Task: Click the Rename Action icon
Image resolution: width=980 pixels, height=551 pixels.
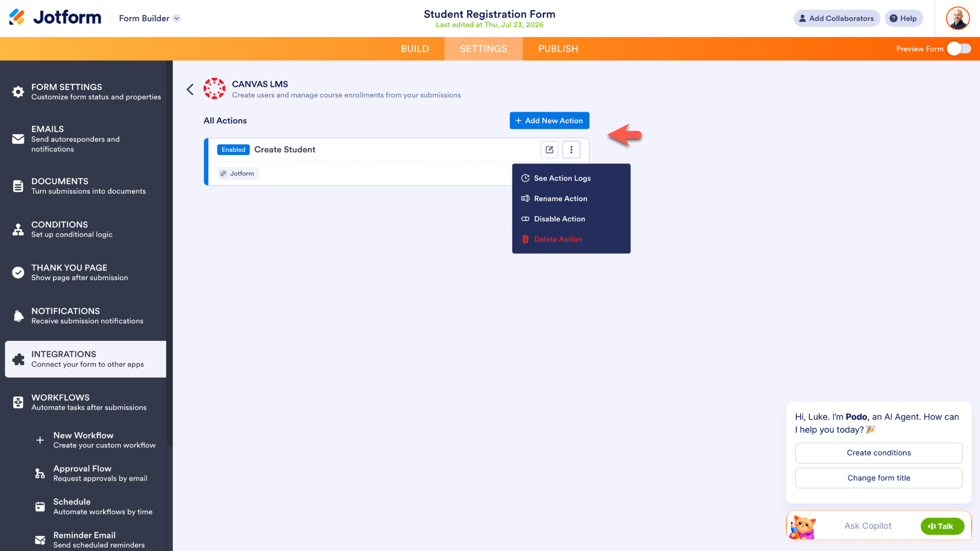Action: pyautogui.click(x=525, y=198)
